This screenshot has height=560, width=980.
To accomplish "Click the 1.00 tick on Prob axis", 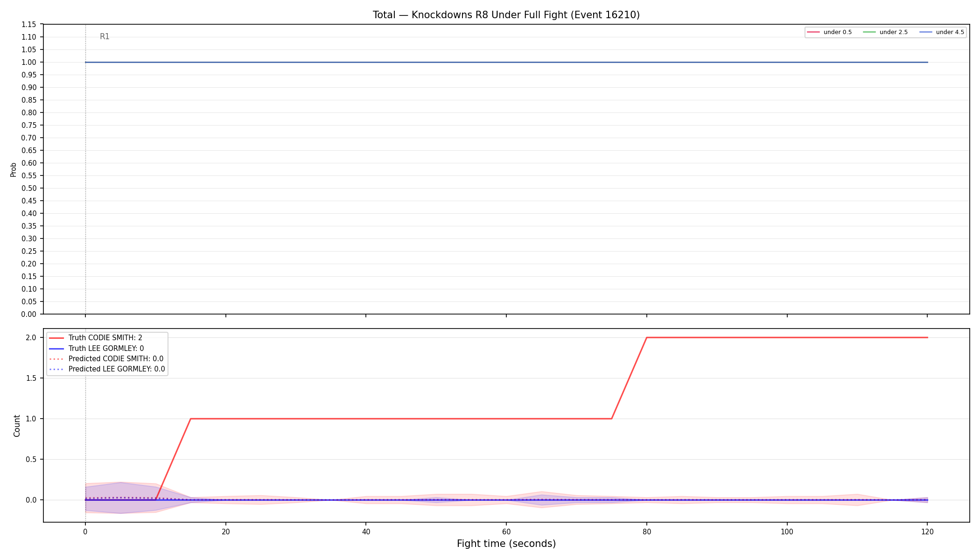I will click(29, 63).
